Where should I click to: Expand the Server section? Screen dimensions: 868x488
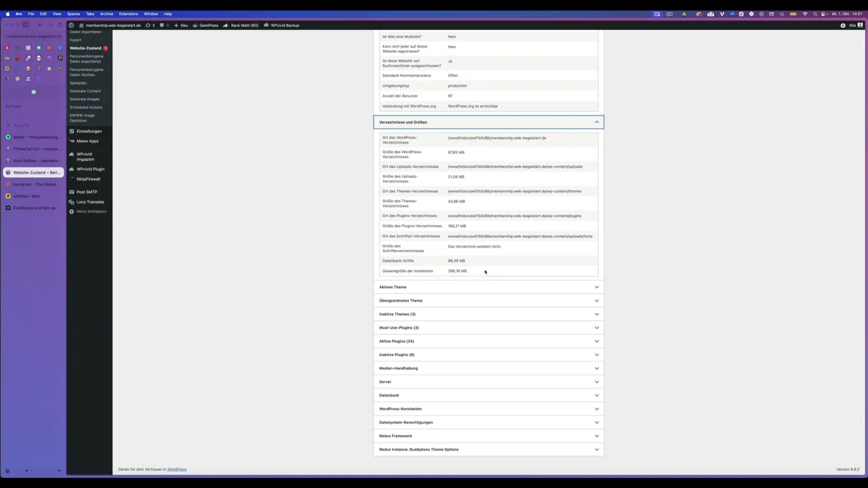[x=488, y=382]
